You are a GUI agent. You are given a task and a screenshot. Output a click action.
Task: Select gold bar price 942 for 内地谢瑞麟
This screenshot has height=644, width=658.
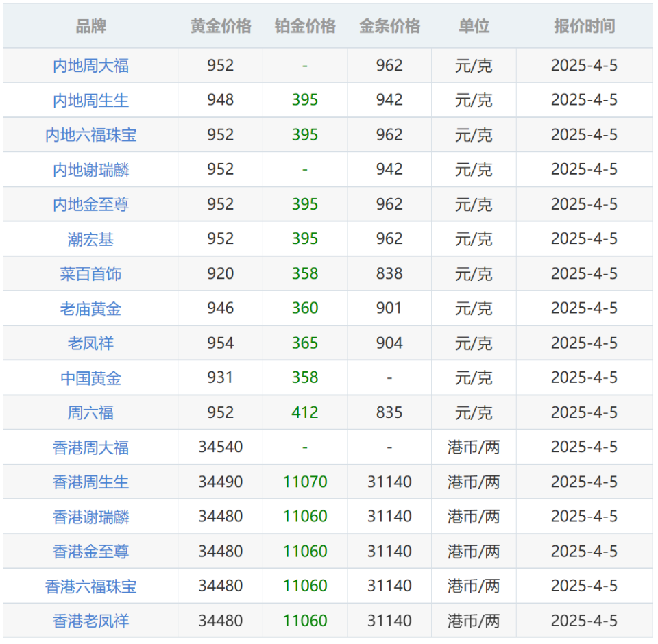(389, 169)
